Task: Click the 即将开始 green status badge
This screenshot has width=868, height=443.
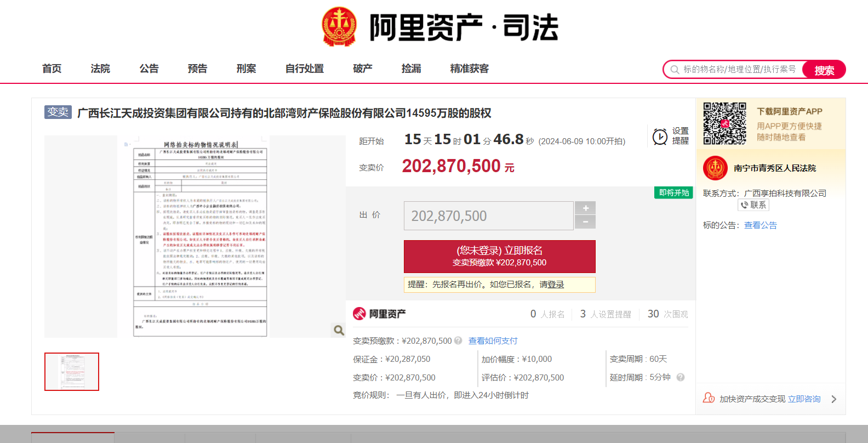Action: 674,192
